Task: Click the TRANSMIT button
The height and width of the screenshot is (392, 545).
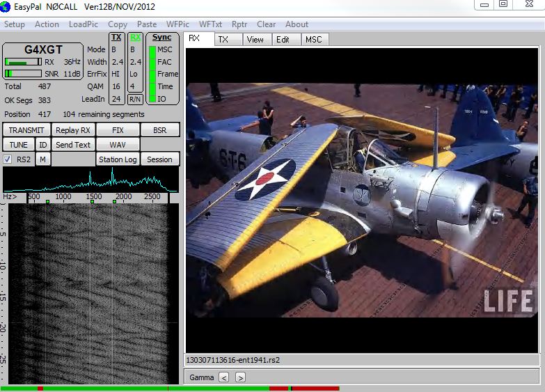Action: pyautogui.click(x=26, y=130)
